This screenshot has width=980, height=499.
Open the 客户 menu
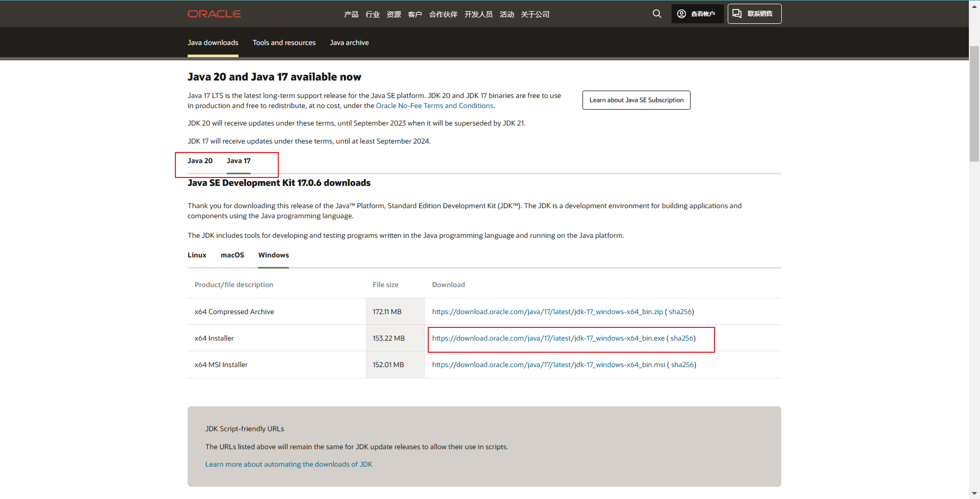[415, 14]
